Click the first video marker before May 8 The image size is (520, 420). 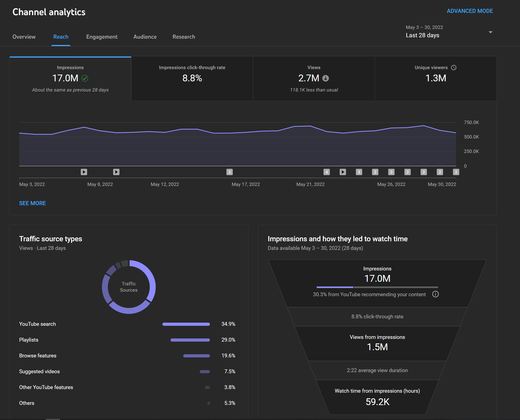84,172
